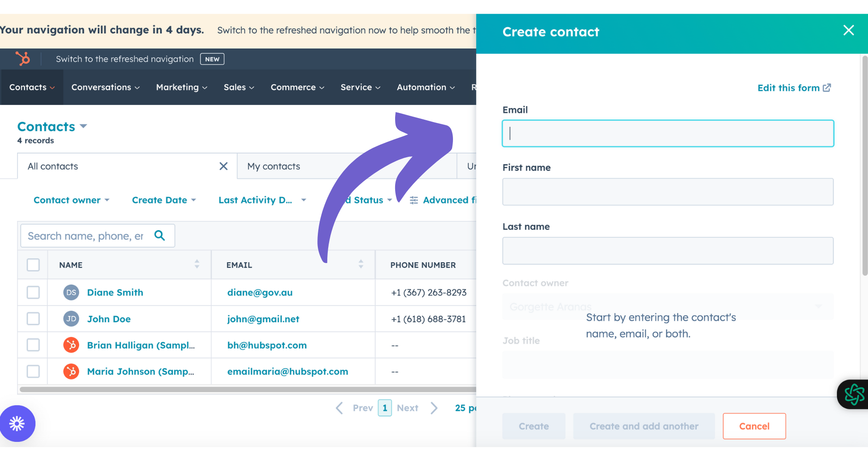Click Diane Smith's DS avatar
The height and width of the screenshot is (461, 868).
pyautogui.click(x=71, y=292)
